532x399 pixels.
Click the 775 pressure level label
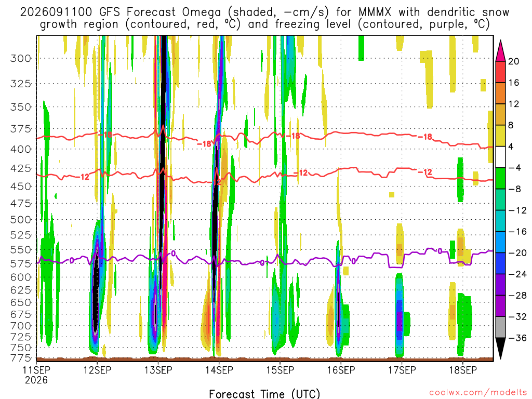pyautogui.click(x=21, y=357)
